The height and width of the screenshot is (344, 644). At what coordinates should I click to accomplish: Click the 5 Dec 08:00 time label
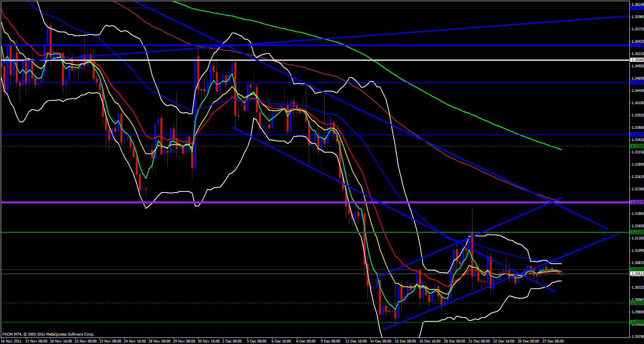[x=257, y=341]
